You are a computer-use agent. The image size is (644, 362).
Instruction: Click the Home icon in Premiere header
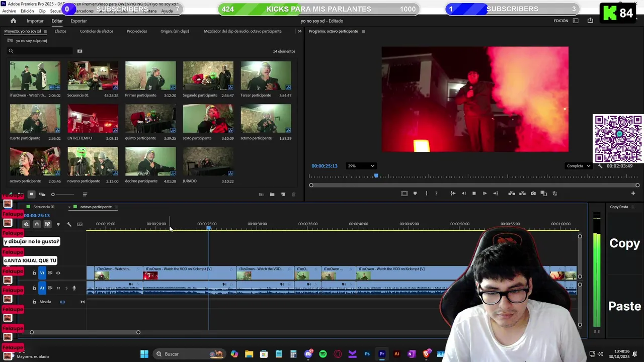13,21
